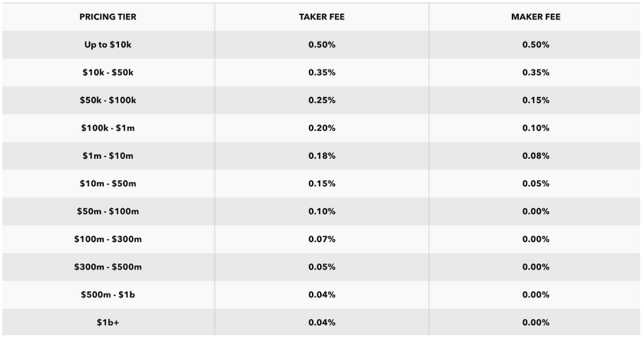Select the '$1b+' tier cell
Screen dimensions: 644x339
[108, 322]
